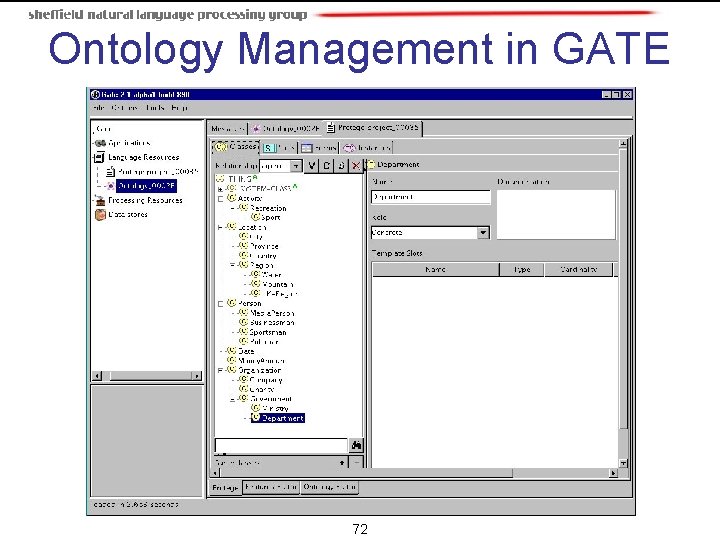Open the Role dropdown showing Concrete

tap(483, 232)
